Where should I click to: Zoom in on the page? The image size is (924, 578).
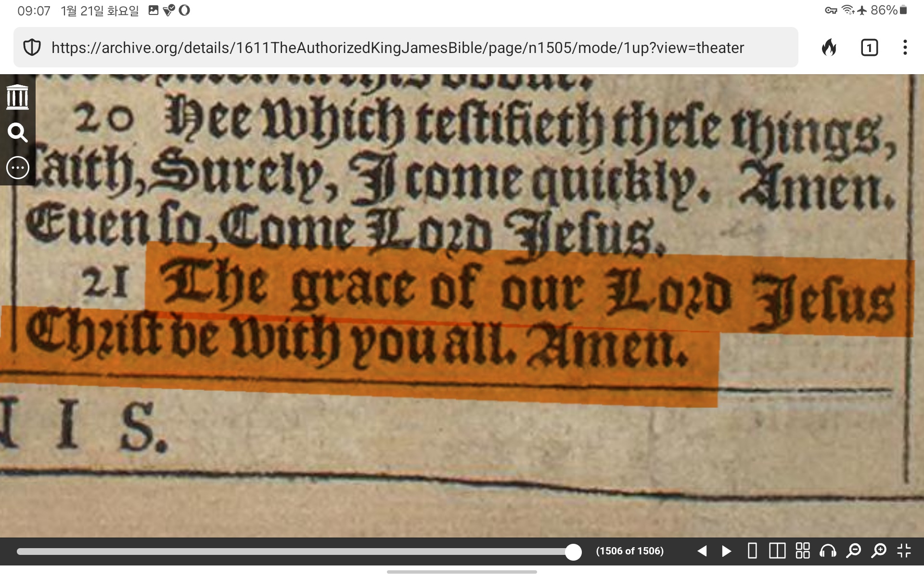point(879,551)
